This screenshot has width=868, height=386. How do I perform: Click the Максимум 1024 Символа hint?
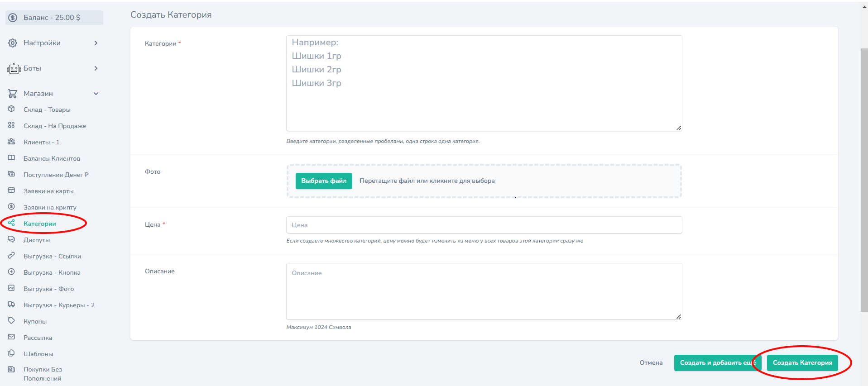(x=319, y=327)
